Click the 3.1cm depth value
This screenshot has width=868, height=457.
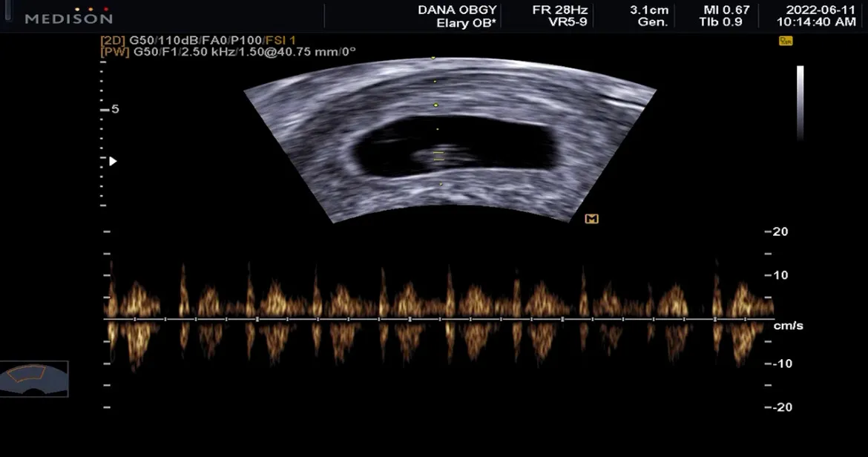[649, 10]
